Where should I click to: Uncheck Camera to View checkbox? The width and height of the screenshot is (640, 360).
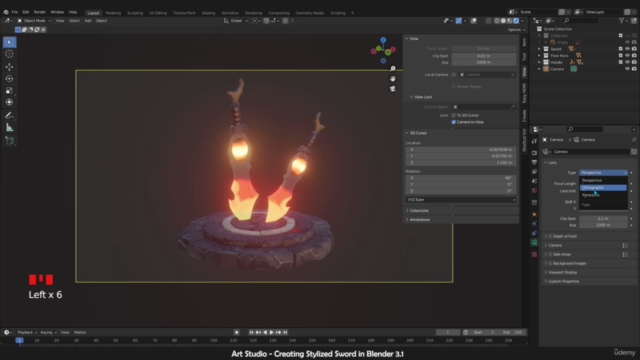pyautogui.click(x=453, y=122)
